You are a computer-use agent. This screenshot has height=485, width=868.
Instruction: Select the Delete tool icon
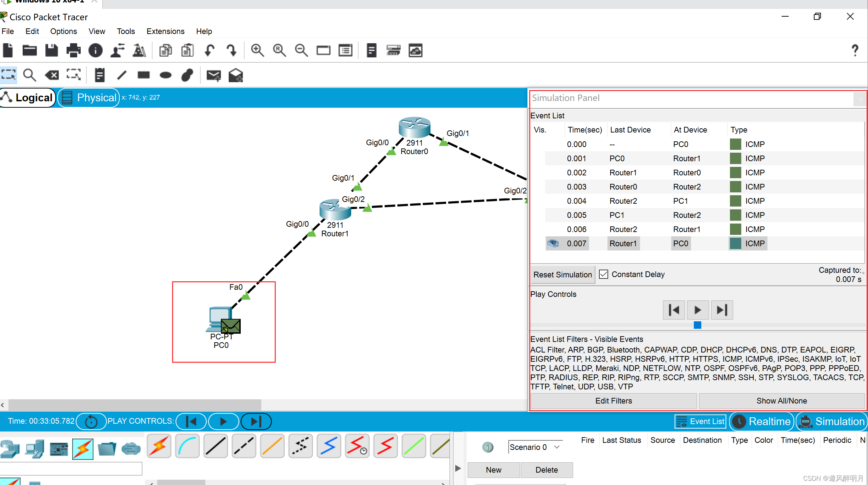52,75
